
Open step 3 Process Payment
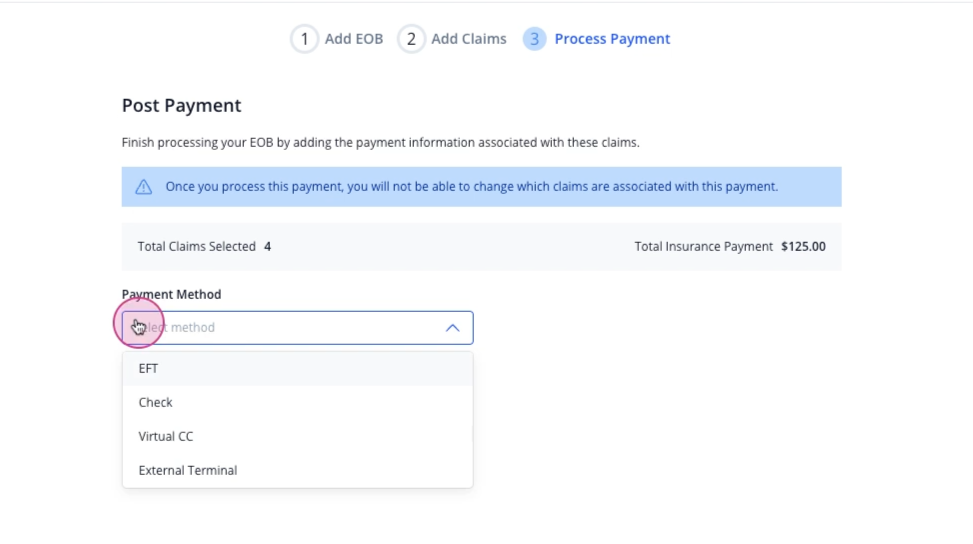(x=596, y=39)
